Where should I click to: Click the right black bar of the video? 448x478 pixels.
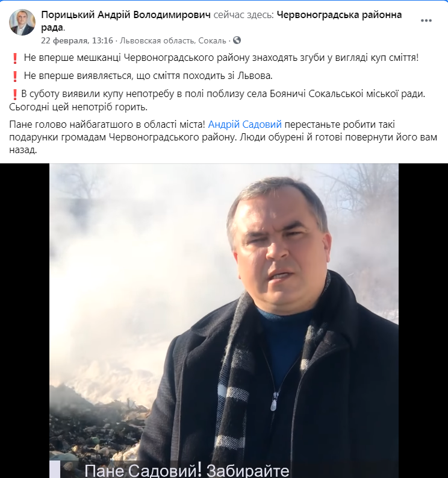pos(423,321)
